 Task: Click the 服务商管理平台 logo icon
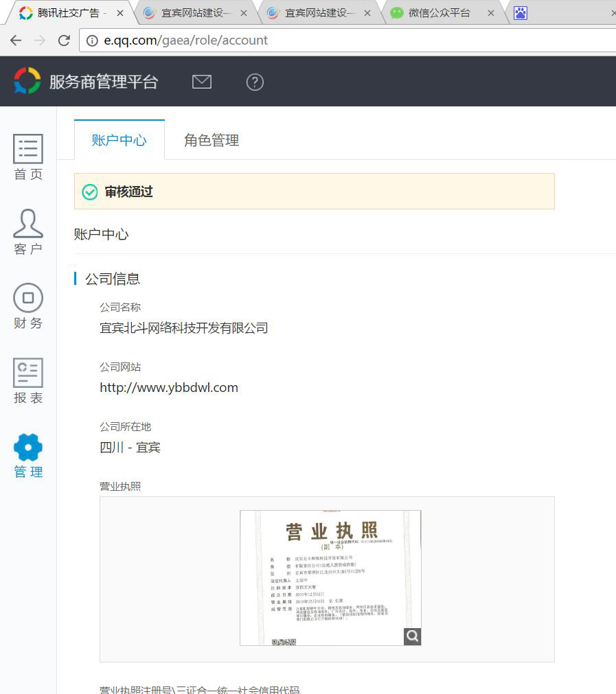tap(27, 80)
